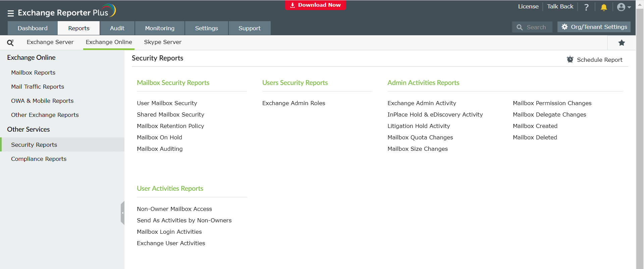Open the User Mailbox Security report
Screen dimensions: 644x269
click(167, 103)
